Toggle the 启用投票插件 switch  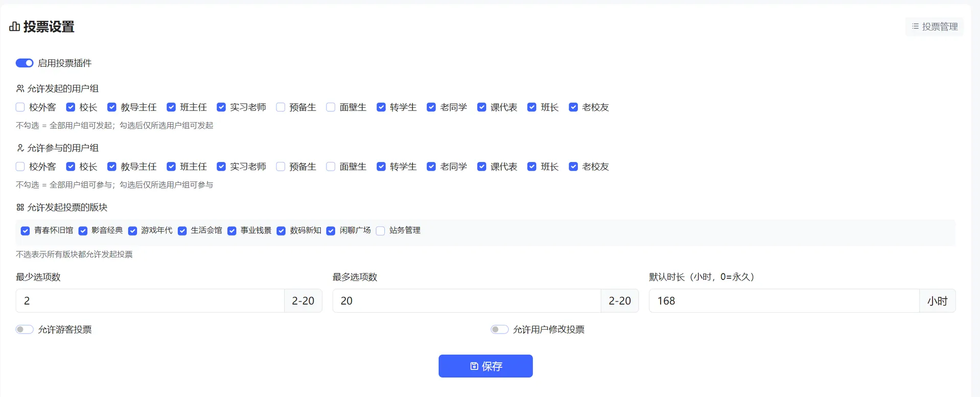tap(25, 63)
